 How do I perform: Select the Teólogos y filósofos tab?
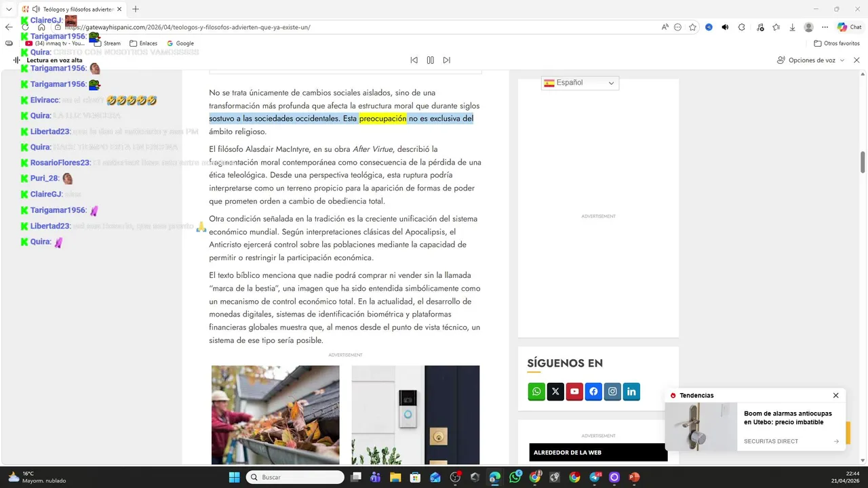[71, 9]
